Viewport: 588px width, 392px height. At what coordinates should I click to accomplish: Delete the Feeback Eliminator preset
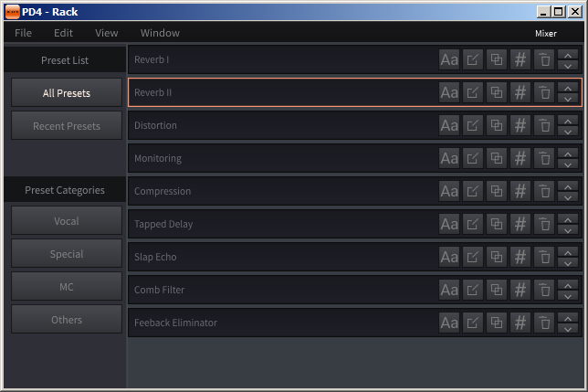(x=544, y=323)
